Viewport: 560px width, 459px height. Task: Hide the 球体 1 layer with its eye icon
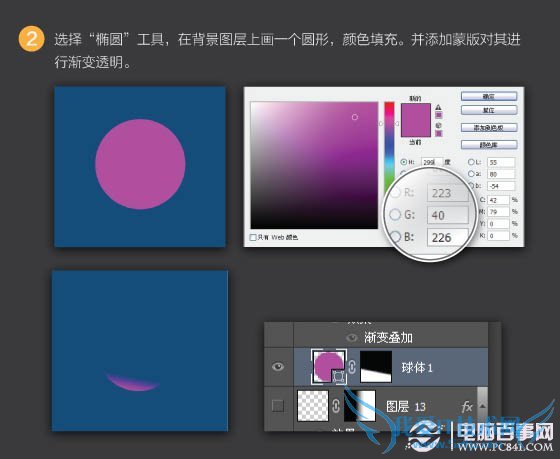point(278,366)
